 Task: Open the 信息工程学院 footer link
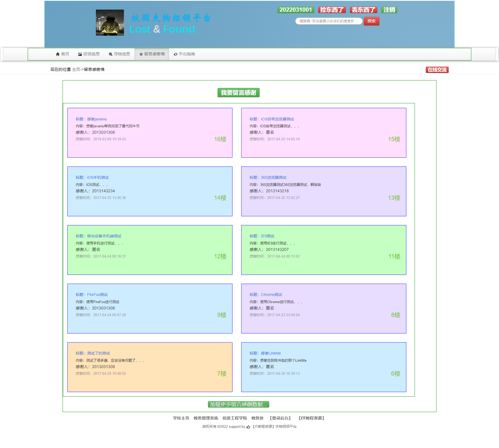235,418
